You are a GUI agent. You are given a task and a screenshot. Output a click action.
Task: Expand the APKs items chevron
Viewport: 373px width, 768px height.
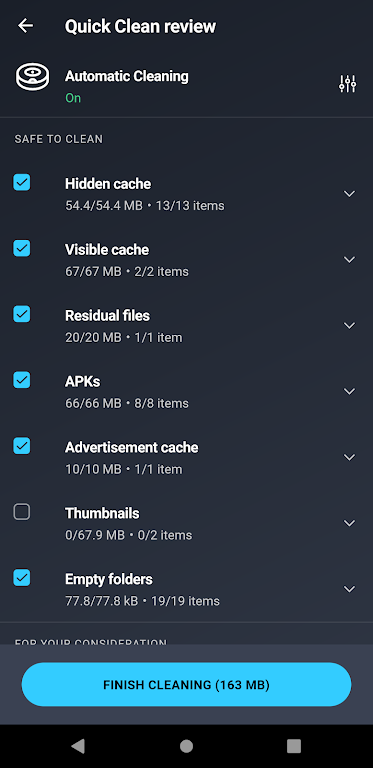coord(349,391)
